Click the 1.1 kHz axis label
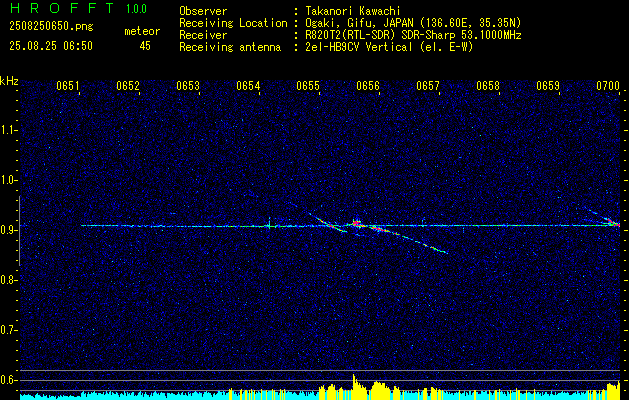 (7, 130)
